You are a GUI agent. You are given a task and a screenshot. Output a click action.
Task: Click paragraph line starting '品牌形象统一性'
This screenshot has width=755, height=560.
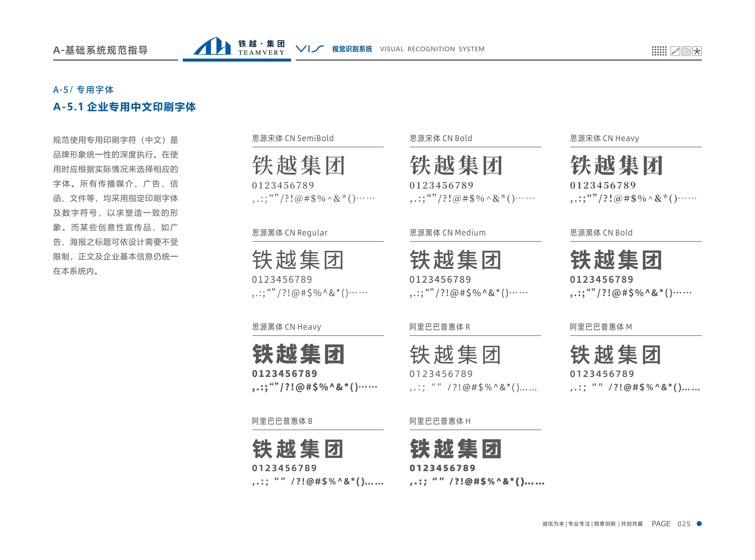[116, 154]
